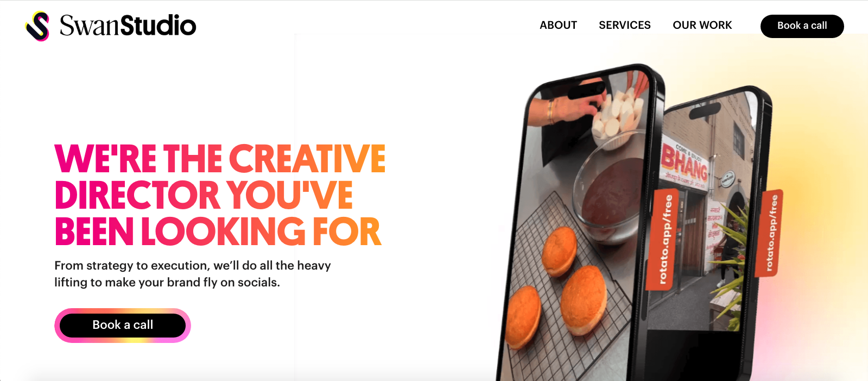Viewport: 868px width, 381px height.
Task: Open the ABOUT menu item
Action: (558, 25)
